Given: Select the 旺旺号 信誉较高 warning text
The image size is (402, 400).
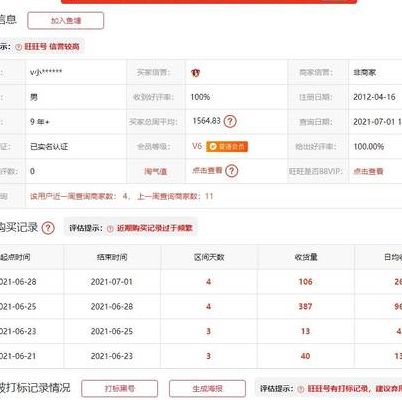Looking at the screenshot, I should [52, 47].
